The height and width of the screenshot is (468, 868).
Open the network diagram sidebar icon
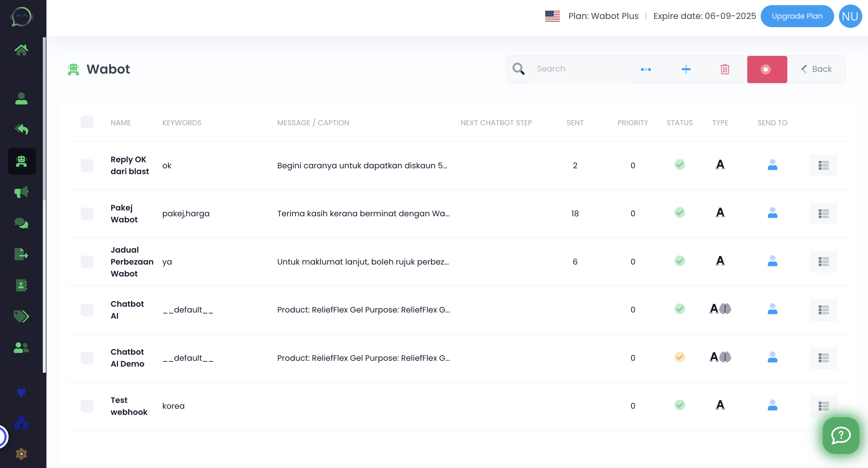(x=21, y=423)
